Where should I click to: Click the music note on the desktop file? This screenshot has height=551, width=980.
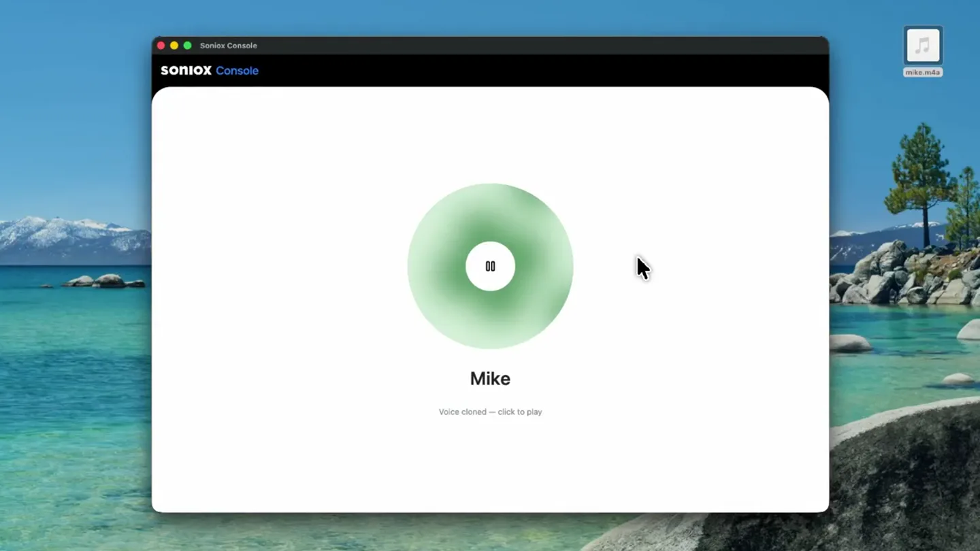(923, 46)
